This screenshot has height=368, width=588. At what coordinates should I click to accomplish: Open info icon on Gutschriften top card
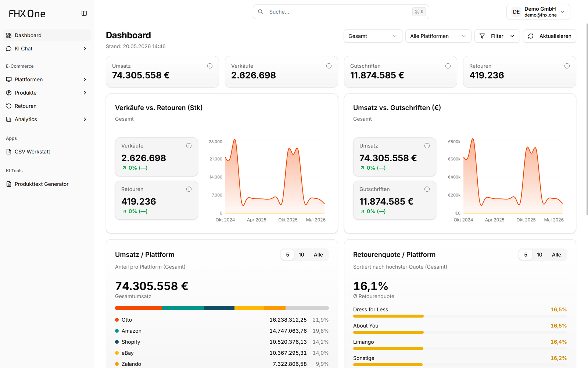pyautogui.click(x=448, y=66)
